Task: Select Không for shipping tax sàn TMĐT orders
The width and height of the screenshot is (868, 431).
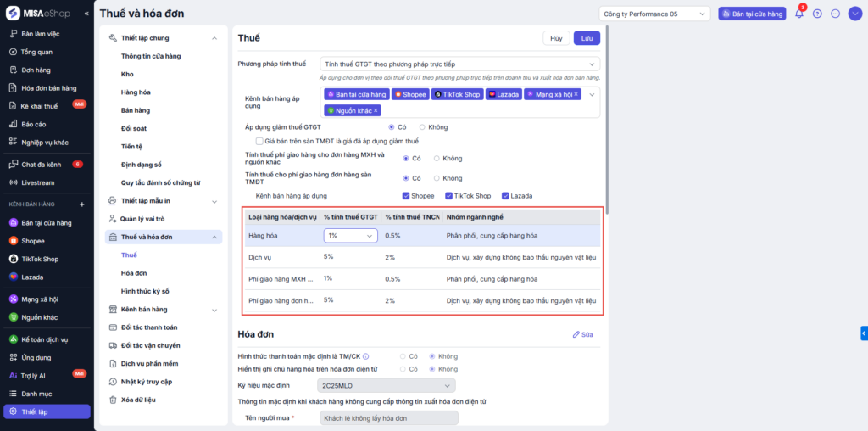Action: [x=437, y=178]
